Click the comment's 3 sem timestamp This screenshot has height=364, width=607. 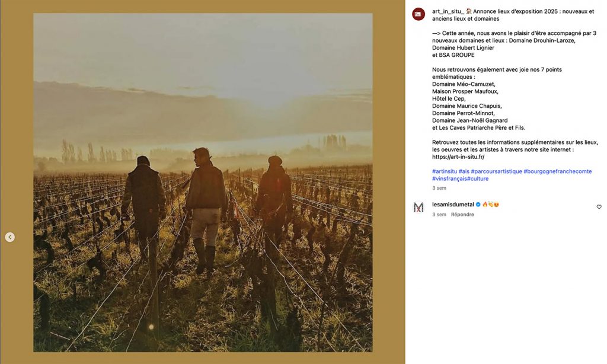click(x=439, y=215)
